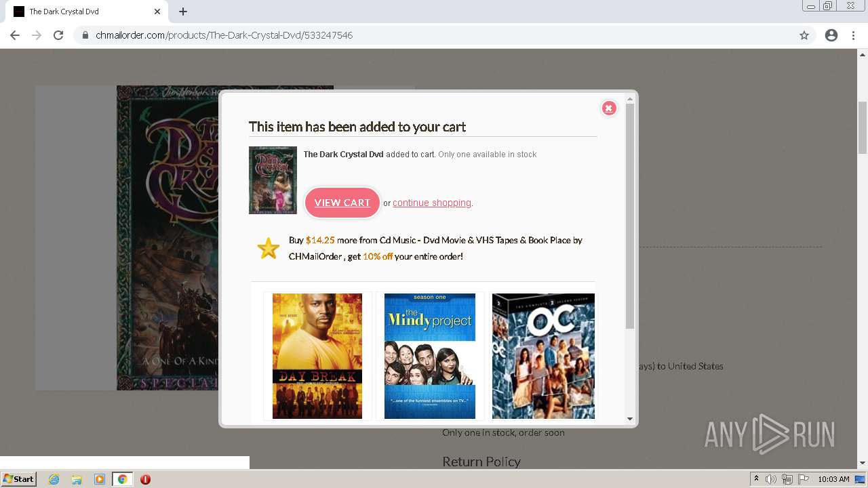Click the show desktop button
This screenshot has width=868, height=488.
click(x=861, y=479)
